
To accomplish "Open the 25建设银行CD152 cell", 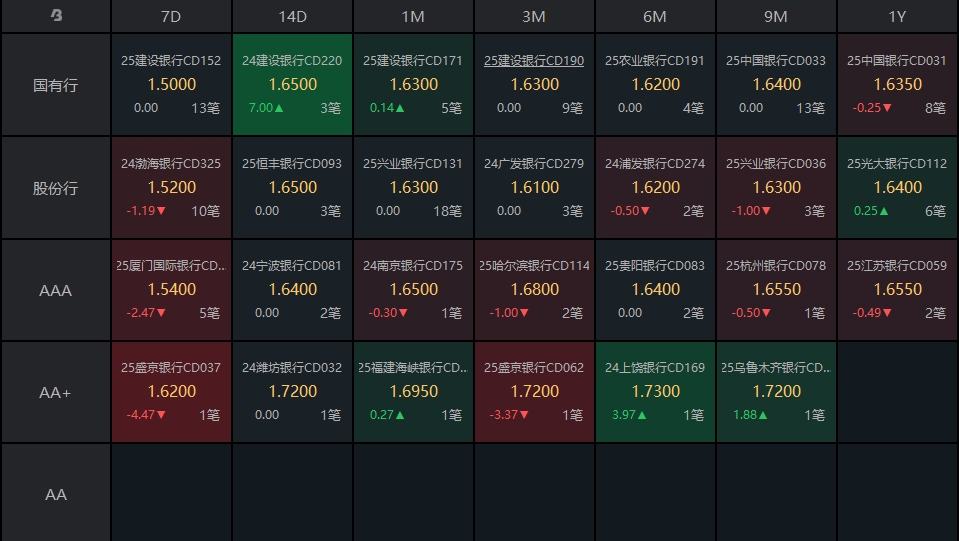I will point(171,84).
